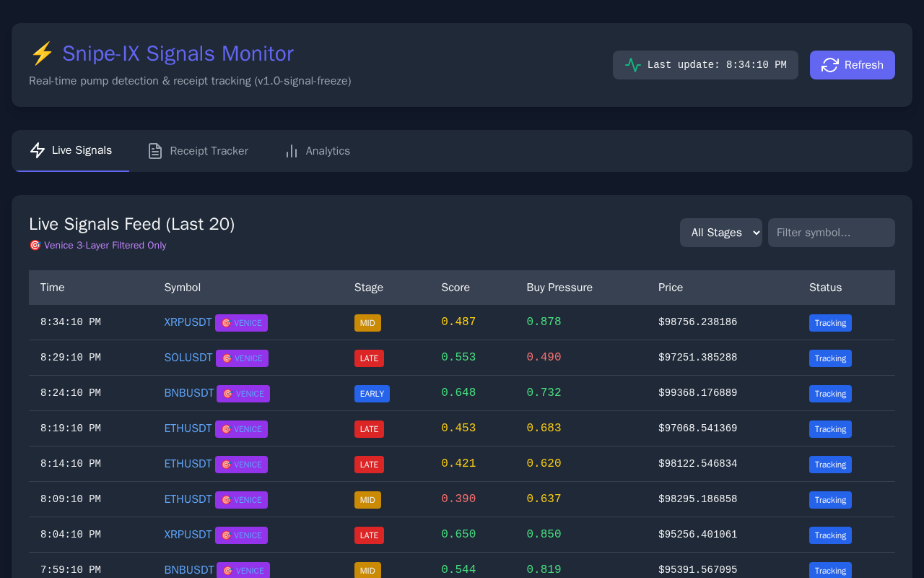Click the Buy Pressure column header

point(559,288)
